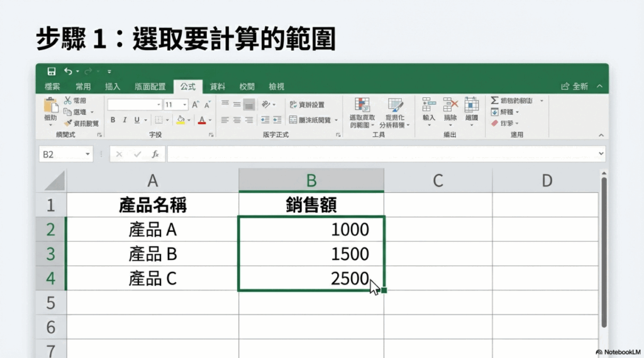Screen dimensions: 644x358
Task: Toggle Underline formatting
Action: pos(136,120)
